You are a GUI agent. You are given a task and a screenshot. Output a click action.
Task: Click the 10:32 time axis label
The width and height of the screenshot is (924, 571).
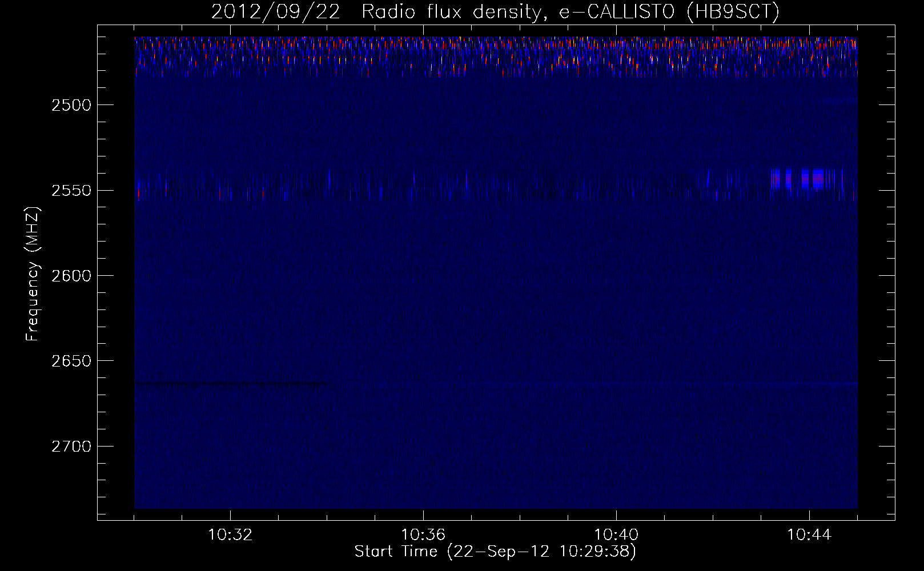[230, 535]
